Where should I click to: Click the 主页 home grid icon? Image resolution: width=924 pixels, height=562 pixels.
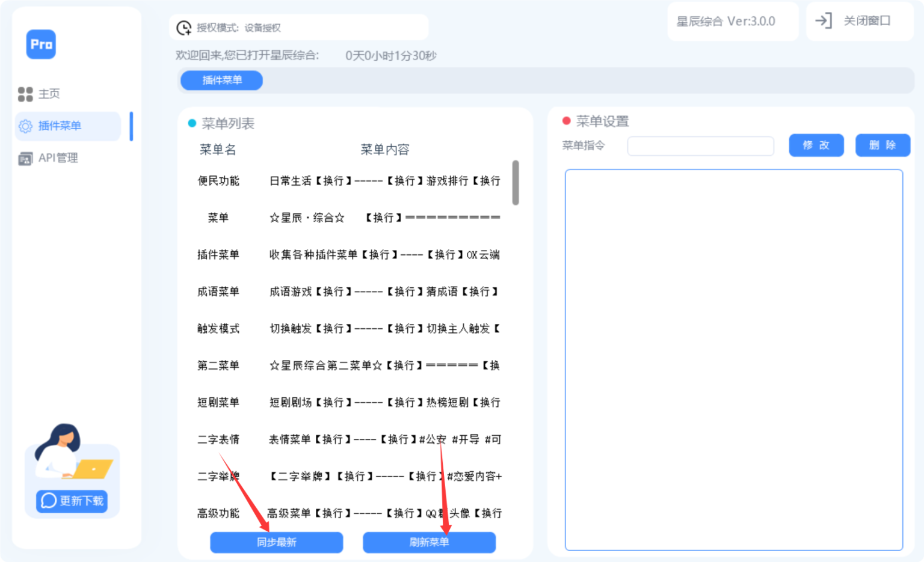[x=25, y=94]
